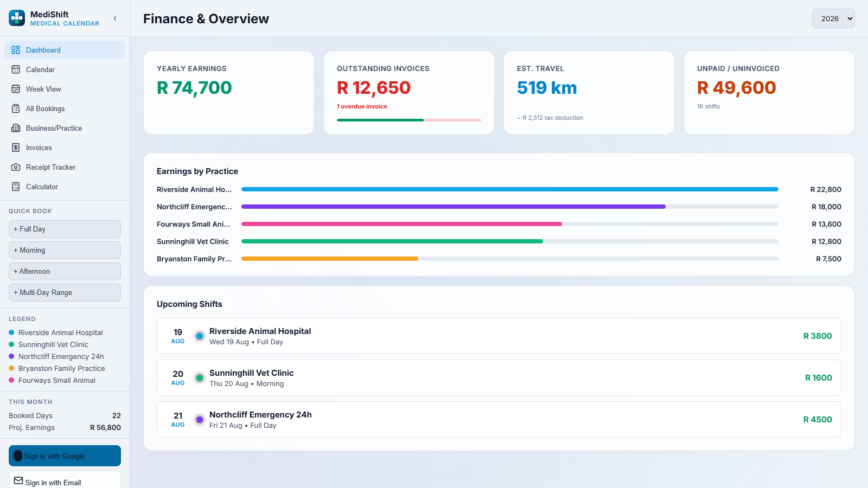Open the 19 Aug Riverside shift
The height and width of the screenshot is (488, 868).
pyautogui.click(x=499, y=336)
